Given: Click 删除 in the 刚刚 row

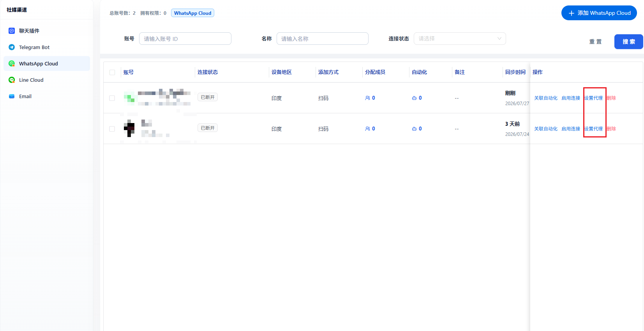Looking at the screenshot, I should 611,98.
